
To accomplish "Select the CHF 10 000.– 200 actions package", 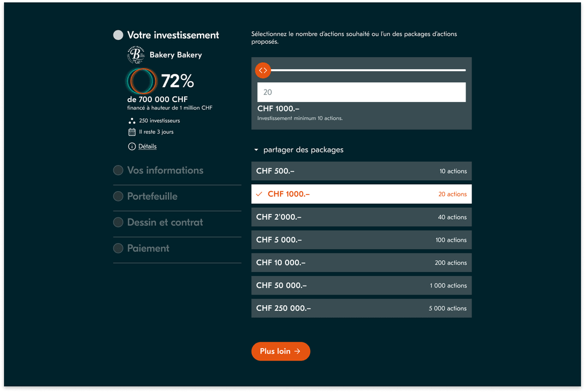I will coord(361,262).
